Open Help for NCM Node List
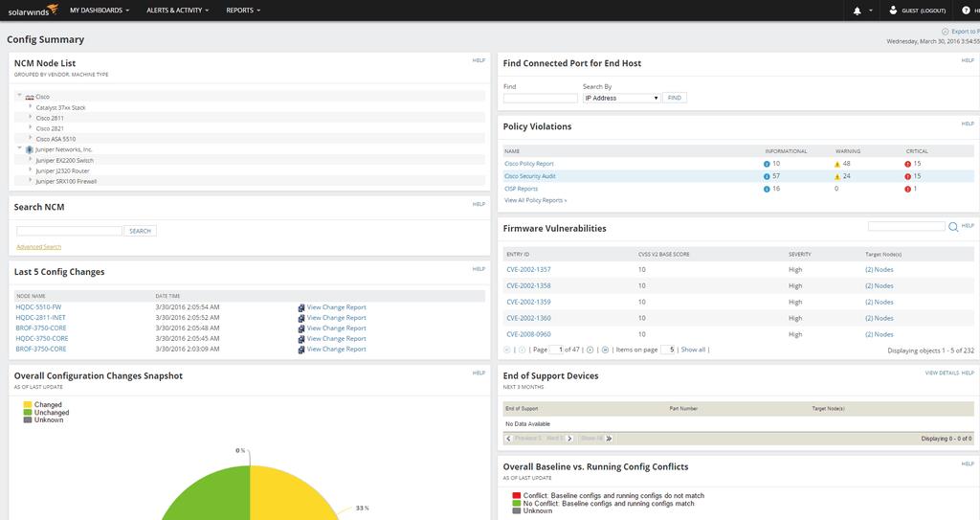The height and width of the screenshot is (520, 980). pyautogui.click(x=479, y=60)
